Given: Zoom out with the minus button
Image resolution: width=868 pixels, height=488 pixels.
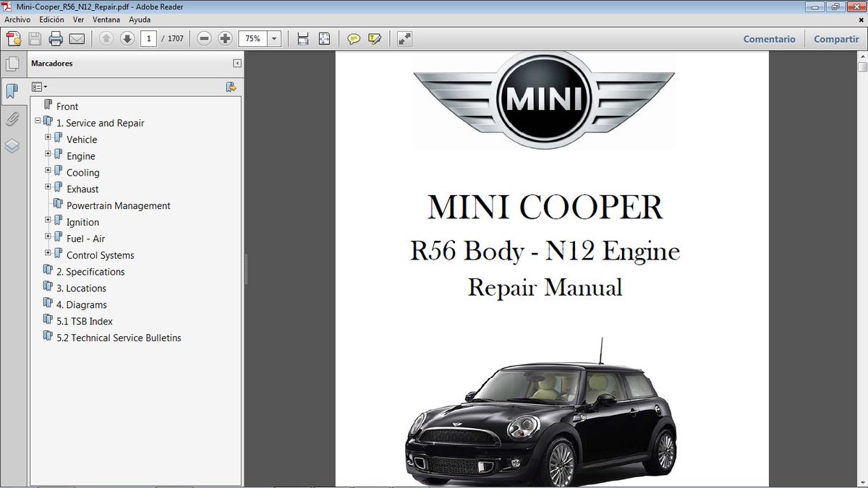Looking at the screenshot, I should pos(205,39).
